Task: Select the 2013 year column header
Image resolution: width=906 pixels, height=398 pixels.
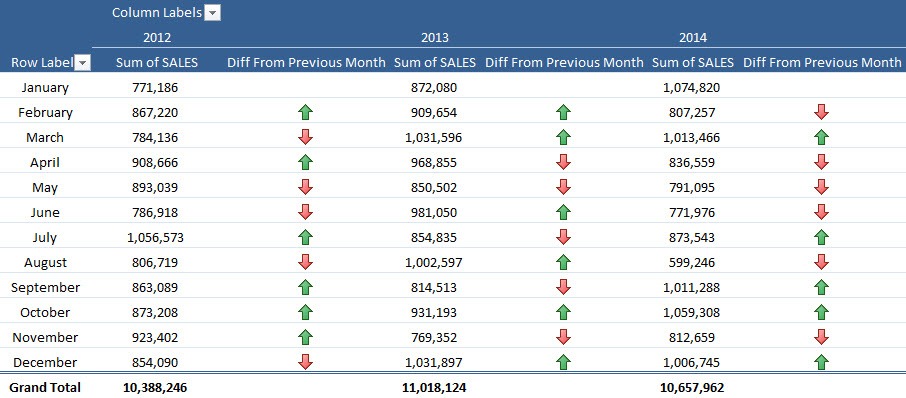Action: pyautogui.click(x=435, y=38)
